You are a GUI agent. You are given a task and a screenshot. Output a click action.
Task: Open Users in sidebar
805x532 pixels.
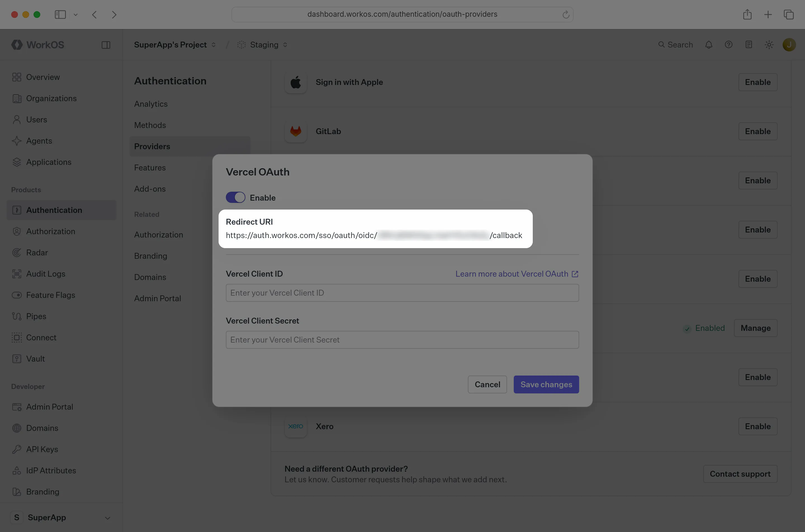tap(61, 119)
